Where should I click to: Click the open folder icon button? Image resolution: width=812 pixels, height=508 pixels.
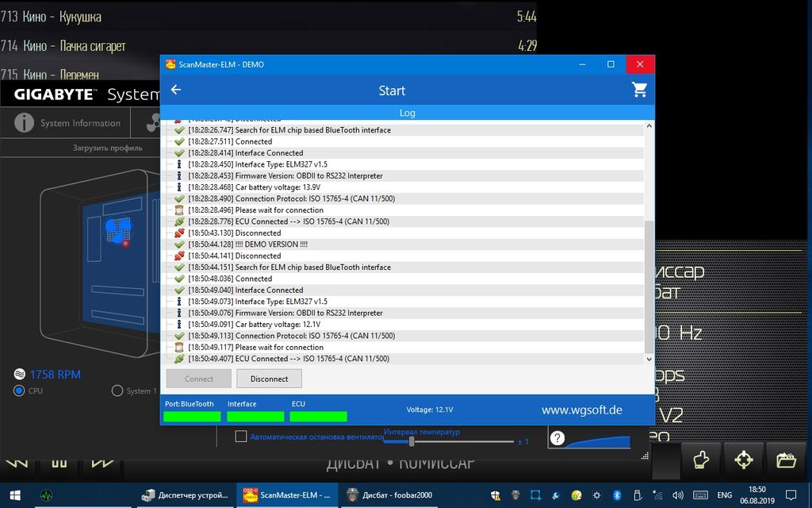[x=785, y=460]
